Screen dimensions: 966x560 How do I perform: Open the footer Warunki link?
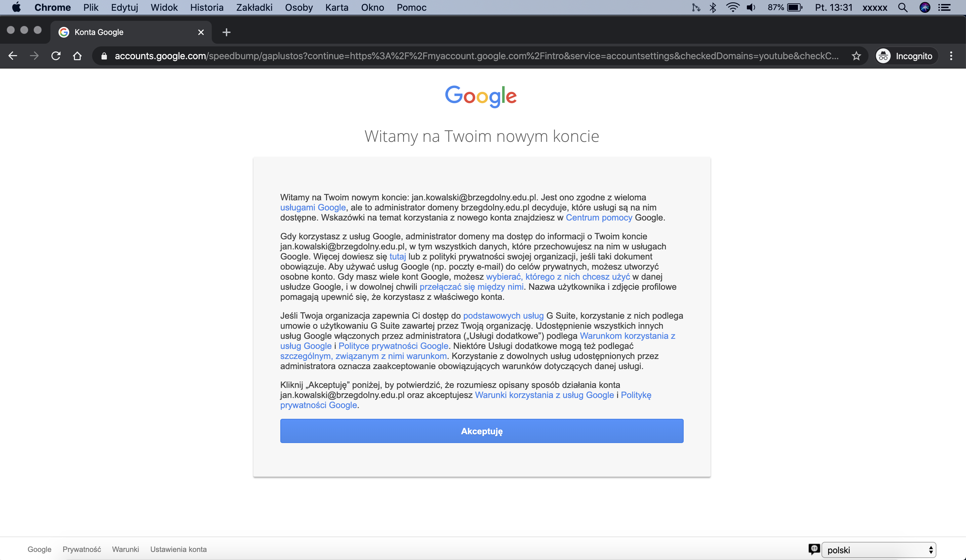click(x=125, y=549)
